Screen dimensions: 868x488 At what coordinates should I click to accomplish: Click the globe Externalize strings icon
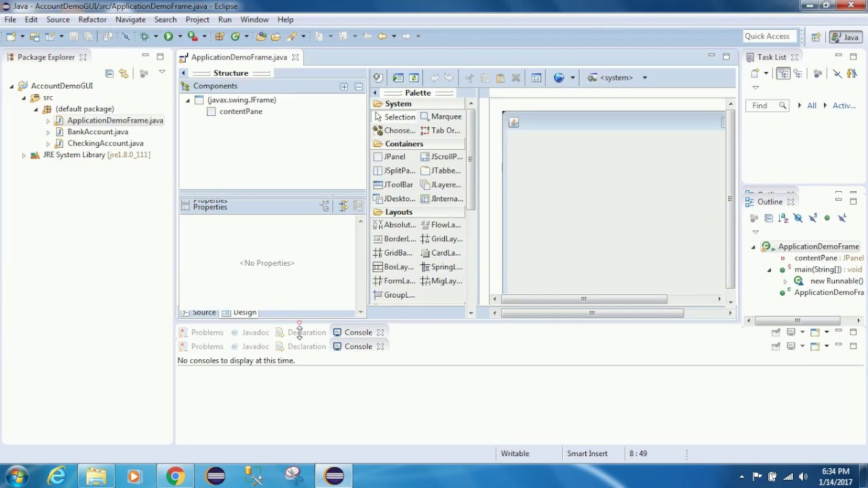559,77
